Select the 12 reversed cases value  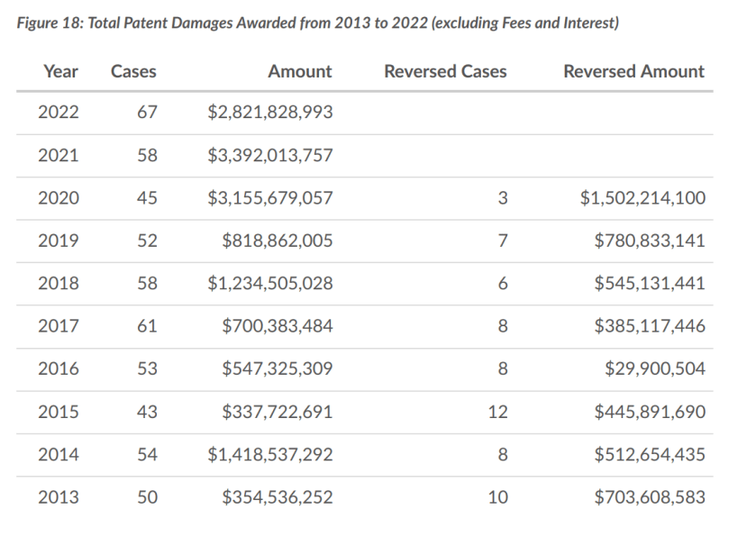pos(497,412)
